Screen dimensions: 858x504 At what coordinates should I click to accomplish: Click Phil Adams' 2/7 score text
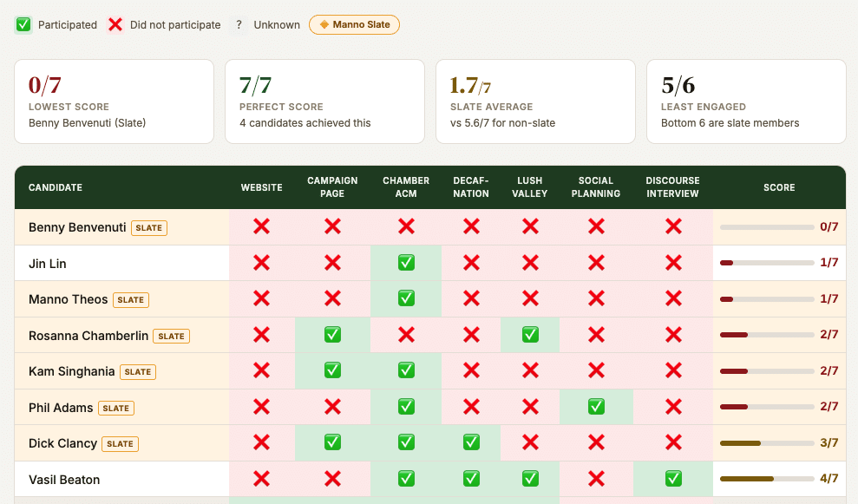click(829, 407)
